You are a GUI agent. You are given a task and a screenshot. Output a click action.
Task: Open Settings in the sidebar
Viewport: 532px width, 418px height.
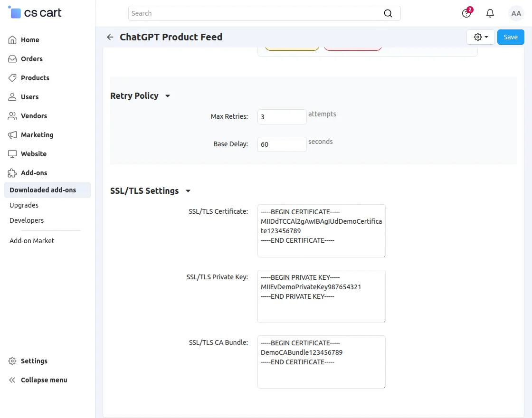point(34,361)
